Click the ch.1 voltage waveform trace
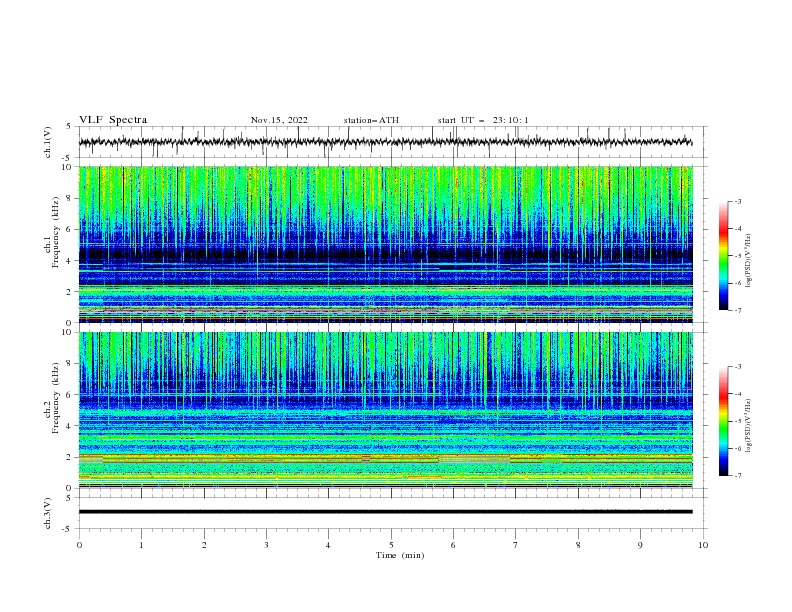The image size is (792, 612). [386, 142]
